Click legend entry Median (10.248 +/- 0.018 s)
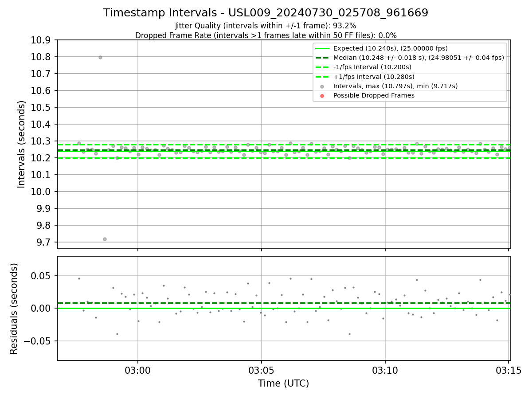The height and width of the screenshot is (399, 532). coord(419,58)
